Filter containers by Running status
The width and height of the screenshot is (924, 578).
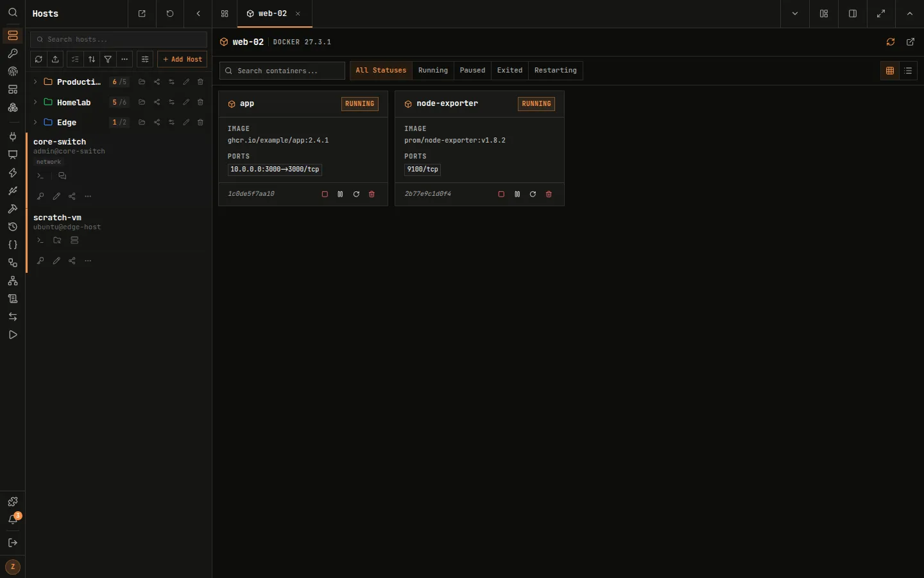point(433,71)
